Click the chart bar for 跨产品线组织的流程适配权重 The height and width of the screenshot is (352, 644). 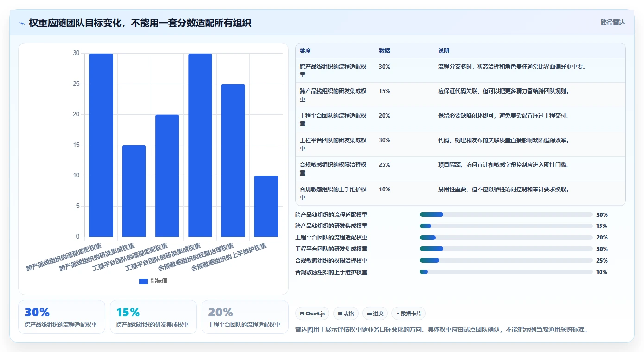tap(101, 145)
